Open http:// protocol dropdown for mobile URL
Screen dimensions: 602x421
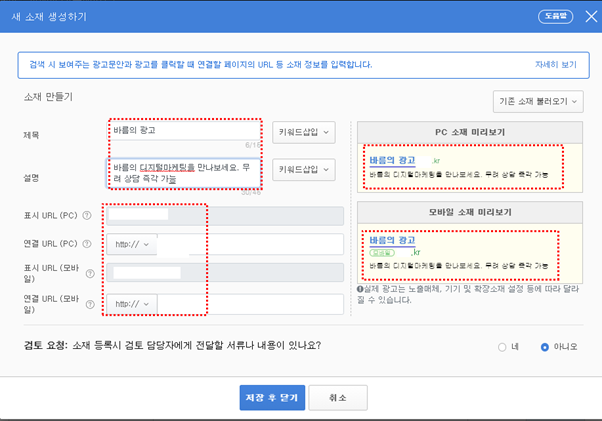[x=132, y=304]
